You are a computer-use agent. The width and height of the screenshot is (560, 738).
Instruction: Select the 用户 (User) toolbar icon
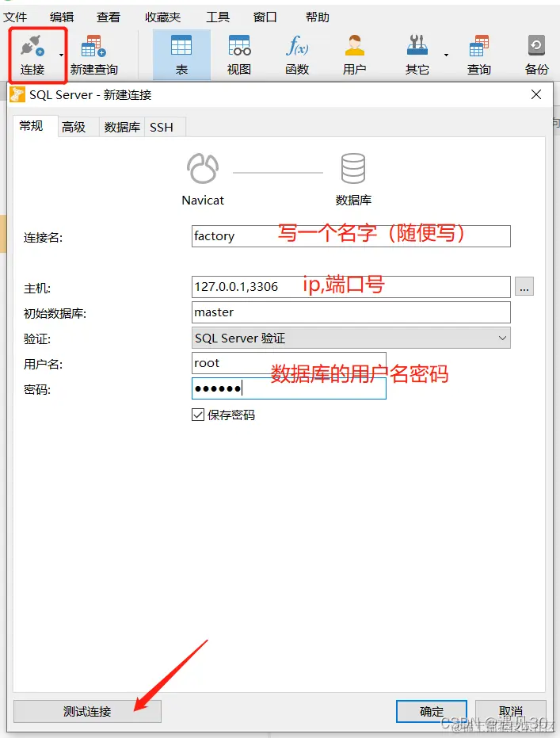tap(355, 55)
